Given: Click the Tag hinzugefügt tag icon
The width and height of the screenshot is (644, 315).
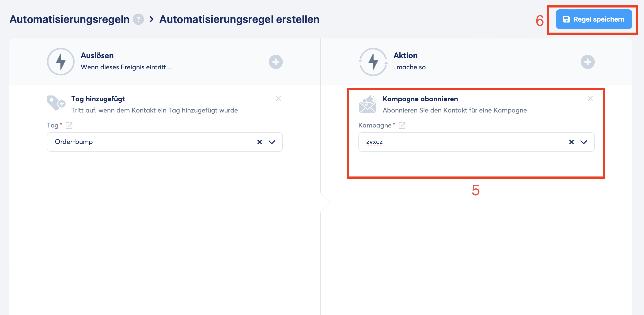Looking at the screenshot, I should (56, 103).
